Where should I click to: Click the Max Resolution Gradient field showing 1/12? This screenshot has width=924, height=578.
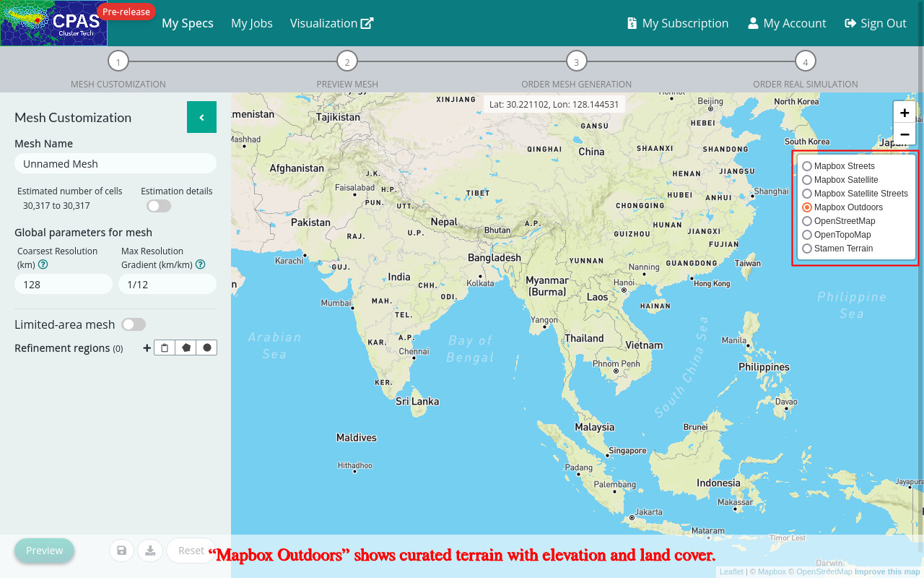pyautogui.click(x=167, y=284)
